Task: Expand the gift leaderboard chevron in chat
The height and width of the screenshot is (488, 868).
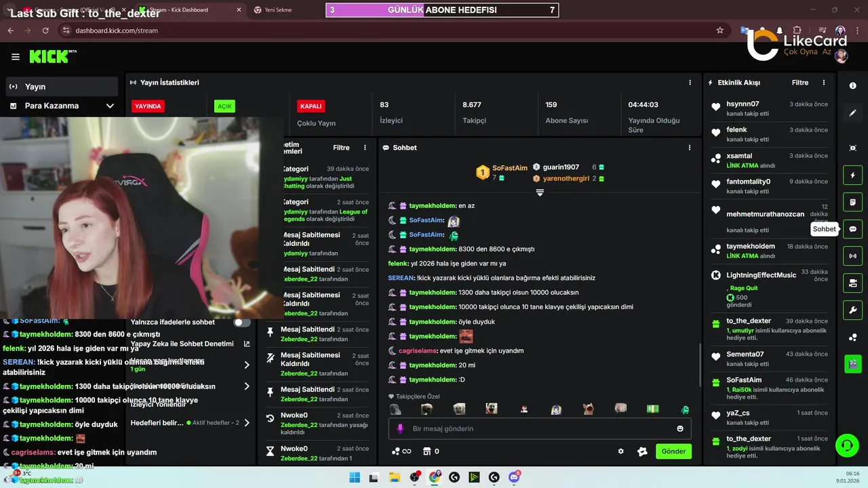Action: coord(540,192)
